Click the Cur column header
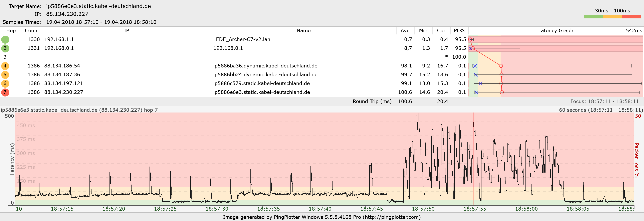The width and height of the screenshot is (644, 221). point(441,30)
